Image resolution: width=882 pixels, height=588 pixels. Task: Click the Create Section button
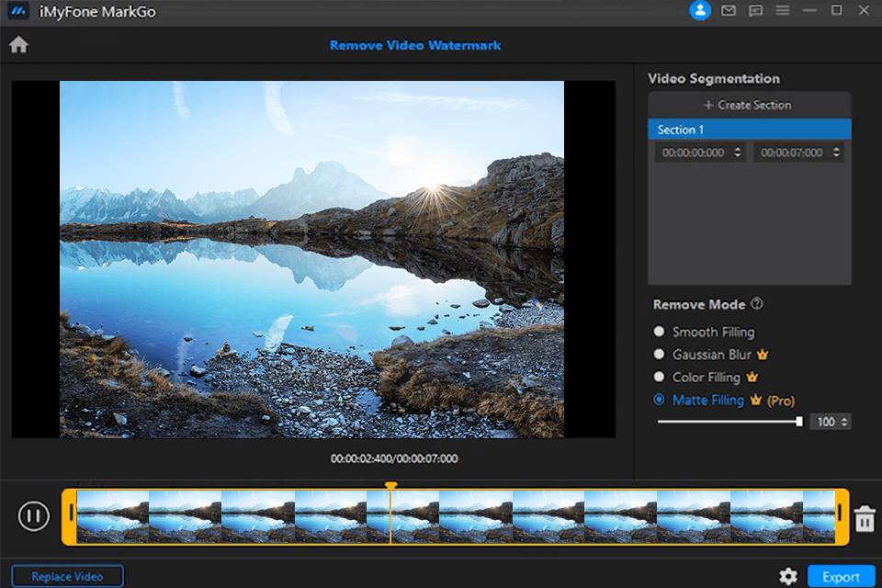point(749,105)
